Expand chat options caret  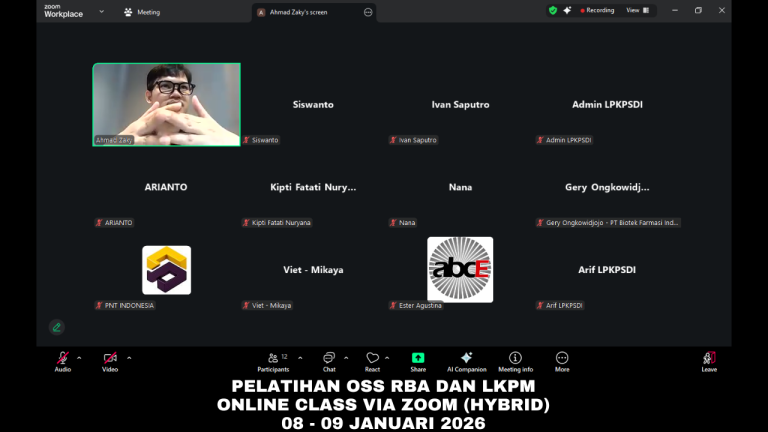click(x=346, y=358)
